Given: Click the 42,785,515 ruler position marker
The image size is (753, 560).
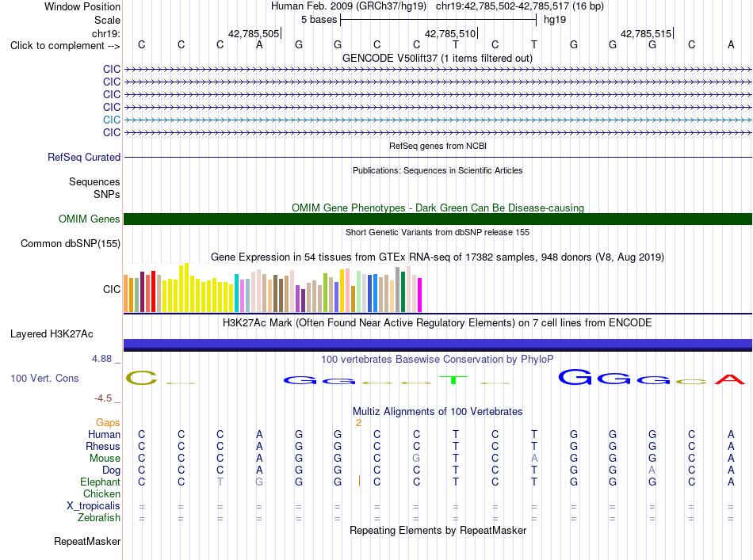Looking at the screenshot, I should pos(646,33).
